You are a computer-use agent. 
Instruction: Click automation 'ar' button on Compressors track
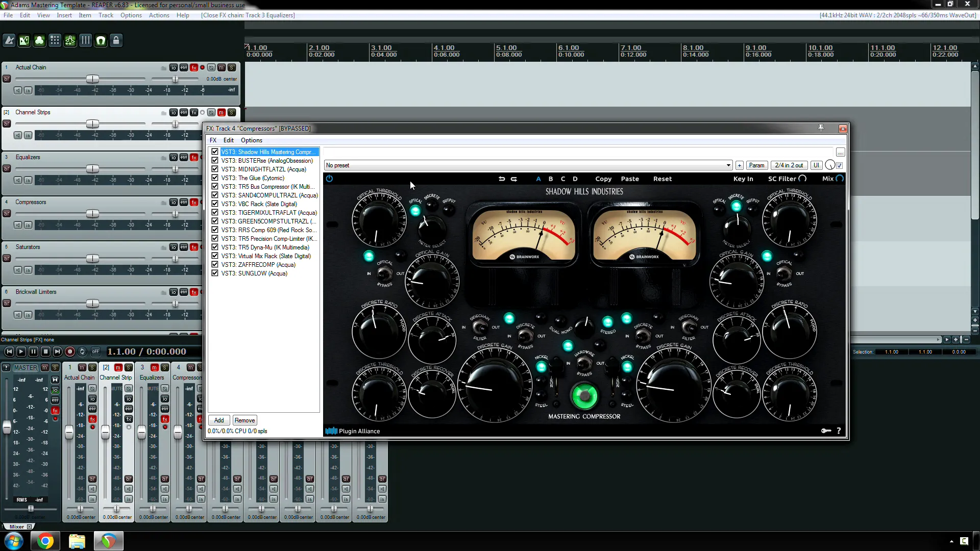point(7,213)
